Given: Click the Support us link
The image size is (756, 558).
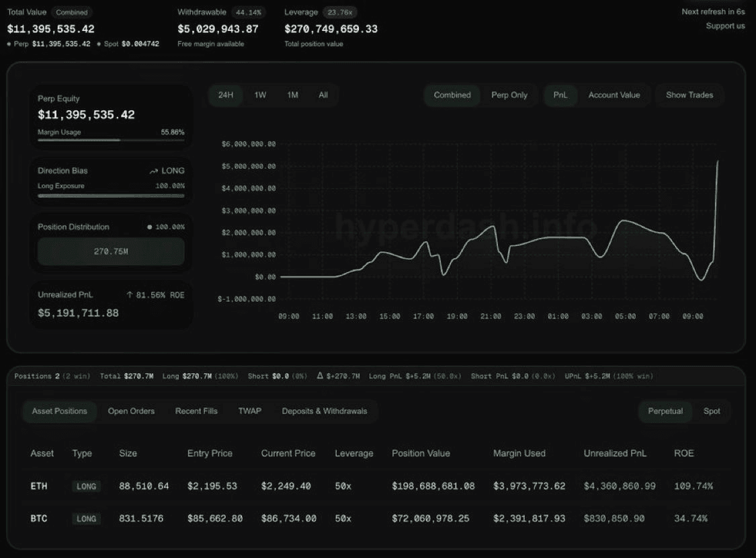Looking at the screenshot, I should [x=724, y=26].
